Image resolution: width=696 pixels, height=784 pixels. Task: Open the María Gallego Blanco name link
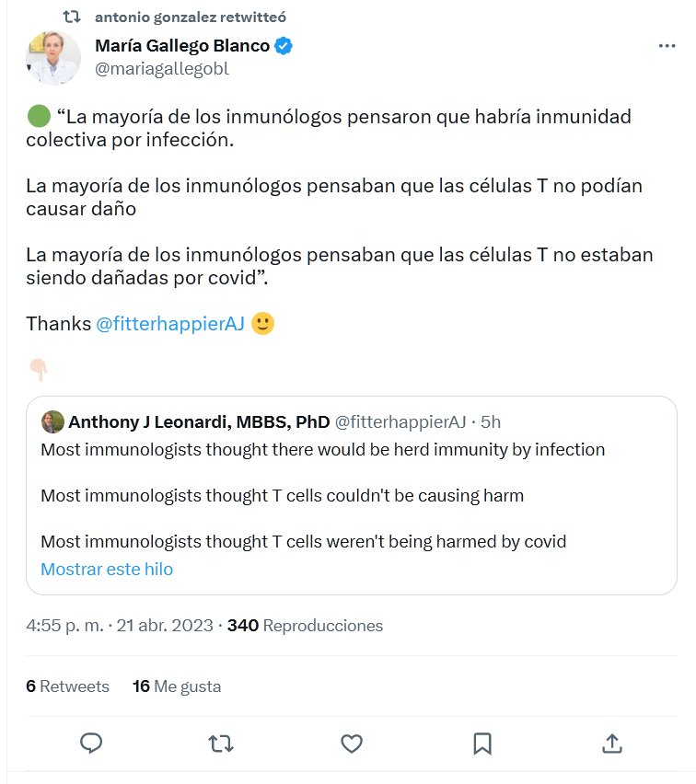pyautogui.click(x=182, y=46)
